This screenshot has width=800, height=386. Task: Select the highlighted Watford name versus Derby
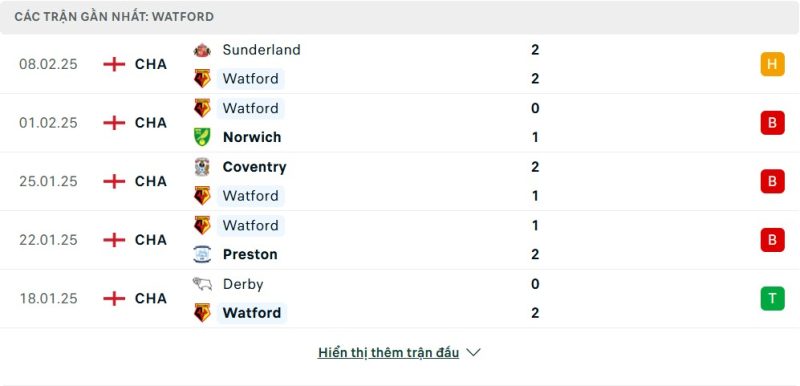click(252, 313)
